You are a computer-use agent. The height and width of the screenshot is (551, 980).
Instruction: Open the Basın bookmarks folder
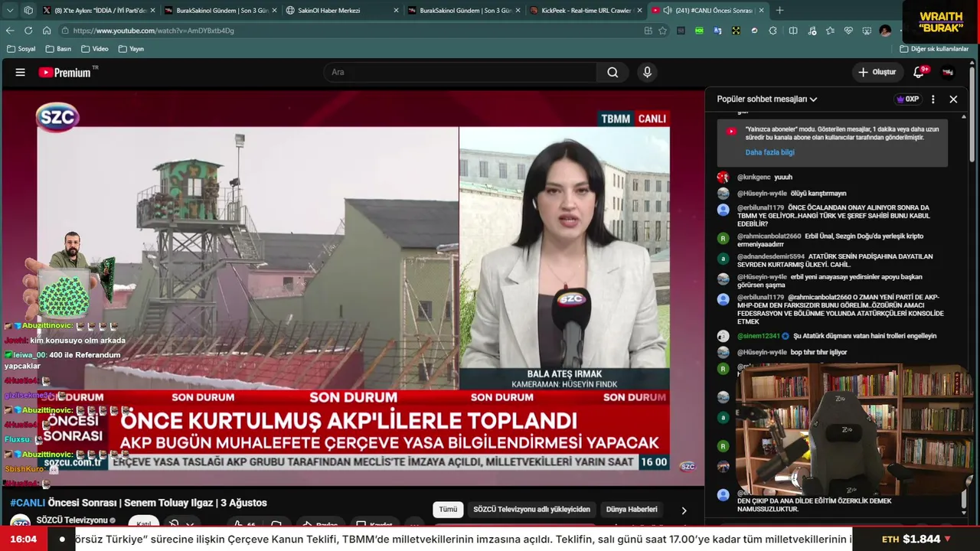pos(58,49)
